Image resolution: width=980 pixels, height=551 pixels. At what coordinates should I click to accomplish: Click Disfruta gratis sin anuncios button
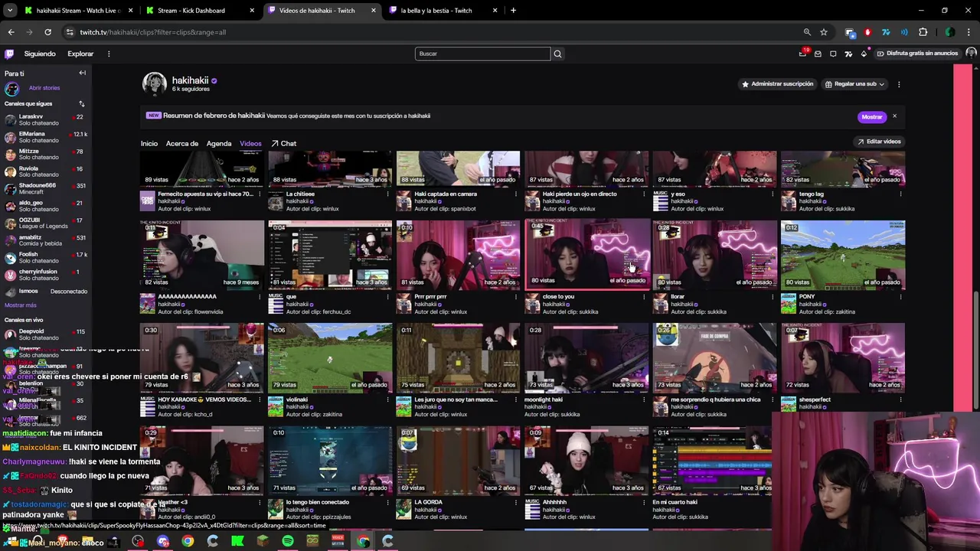pyautogui.click(x=917, y=54)
